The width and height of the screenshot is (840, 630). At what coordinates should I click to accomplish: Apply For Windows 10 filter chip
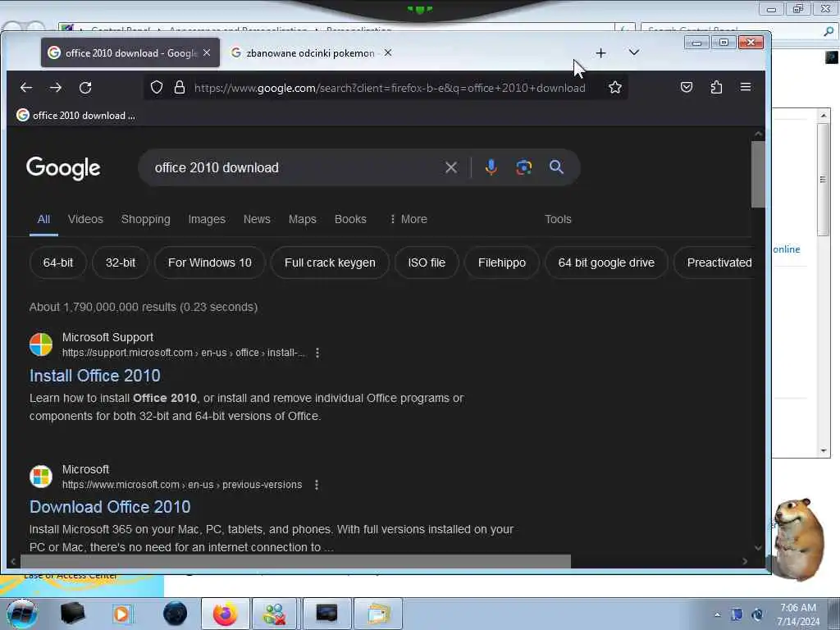coord(209,262)
